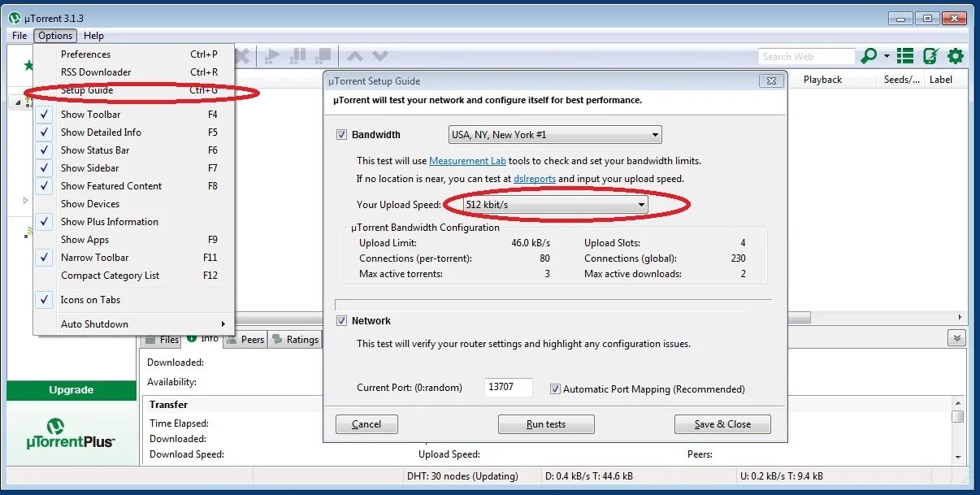Click the Run tests button

coord(546,424)
